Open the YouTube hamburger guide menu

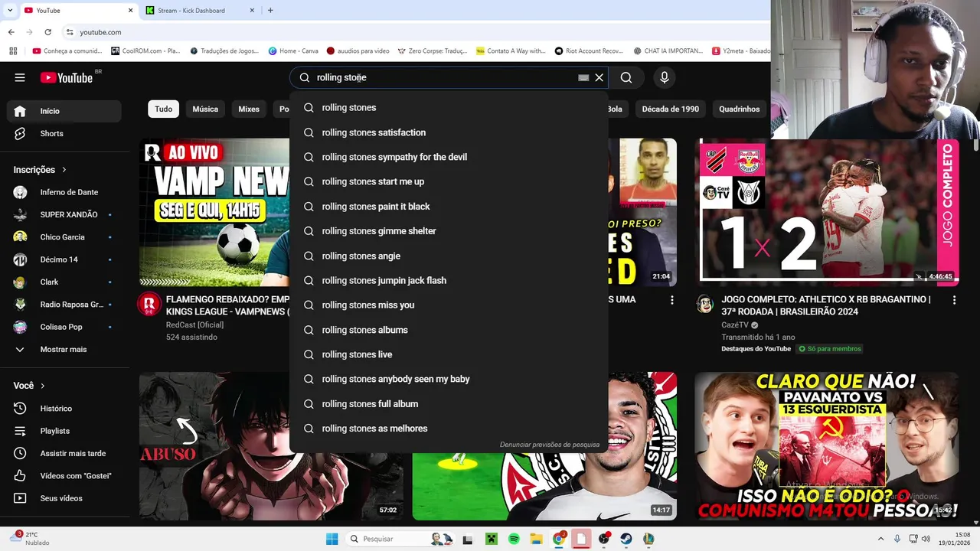tap(20, 77)
